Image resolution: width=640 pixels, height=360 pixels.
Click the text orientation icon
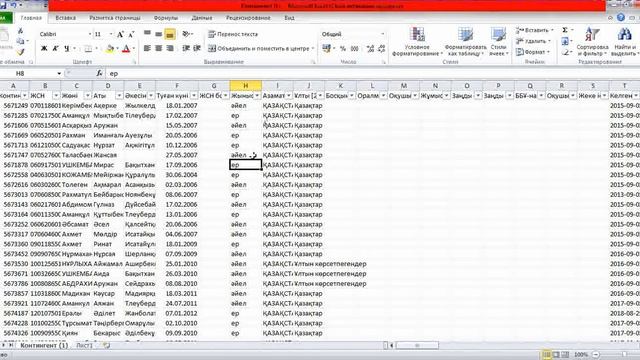[187, 34]
